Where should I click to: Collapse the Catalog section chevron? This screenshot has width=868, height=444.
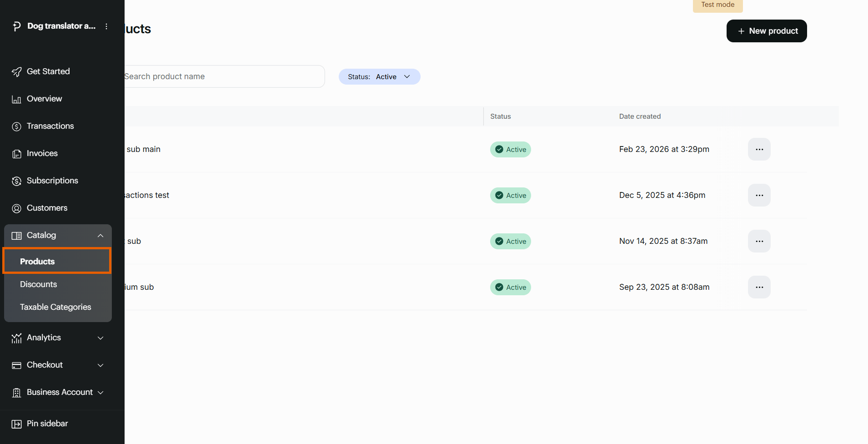(100, 236)
